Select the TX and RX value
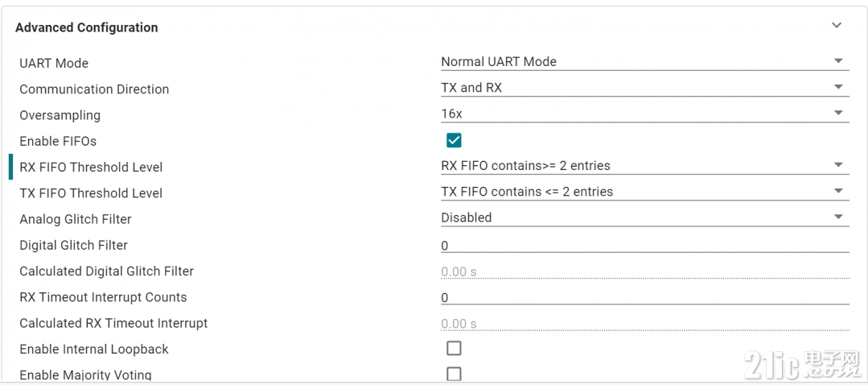Viewport: 868px width, 385px height. (x=471, y=88)
